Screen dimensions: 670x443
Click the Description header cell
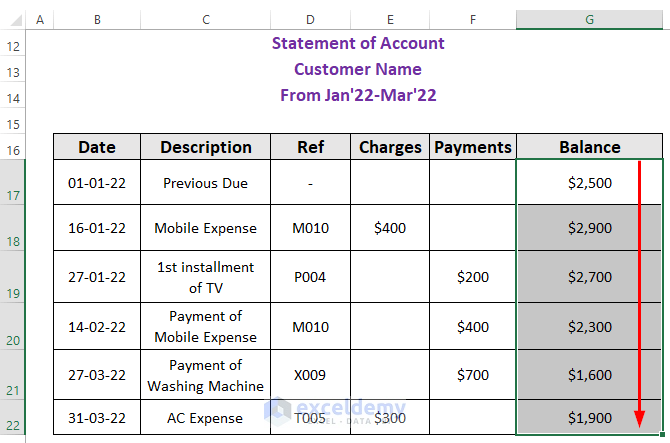[x=206, y=147]
